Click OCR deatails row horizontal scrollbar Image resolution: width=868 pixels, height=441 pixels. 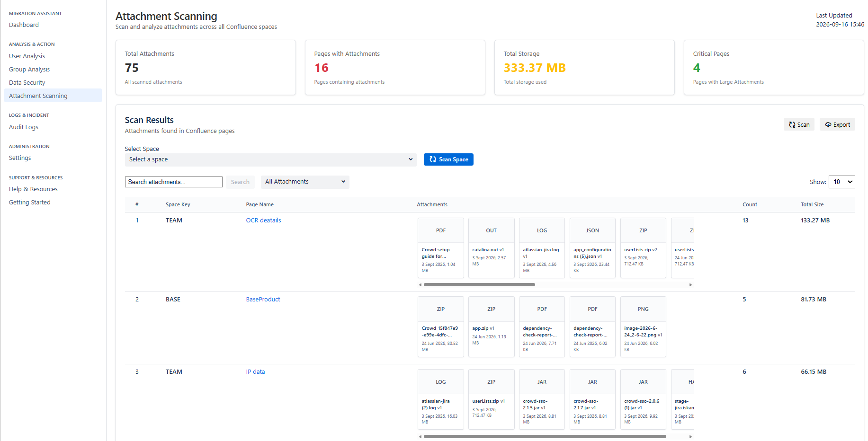click(479, 285)
